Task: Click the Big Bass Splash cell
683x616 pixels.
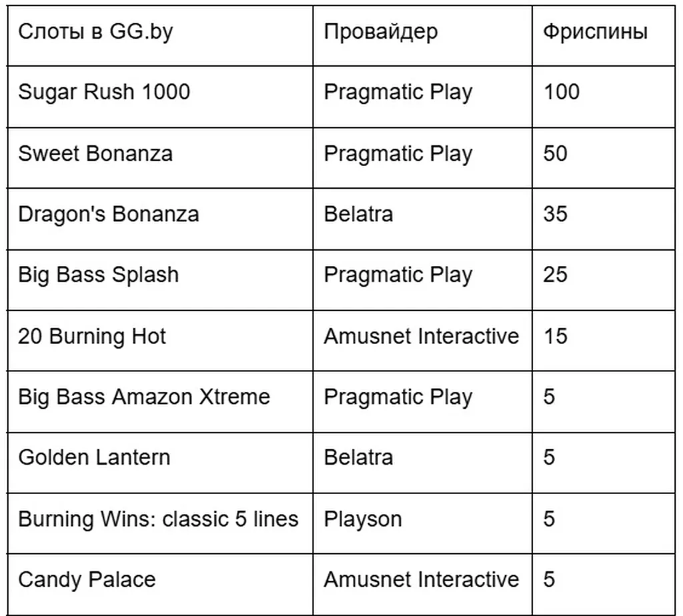Action: (99, 275)
